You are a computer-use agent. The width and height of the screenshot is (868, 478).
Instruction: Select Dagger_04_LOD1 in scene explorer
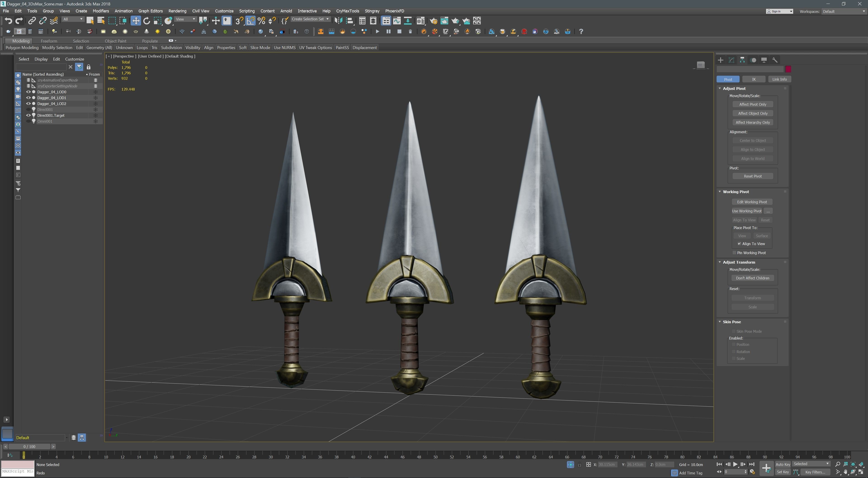coord(52,98)
